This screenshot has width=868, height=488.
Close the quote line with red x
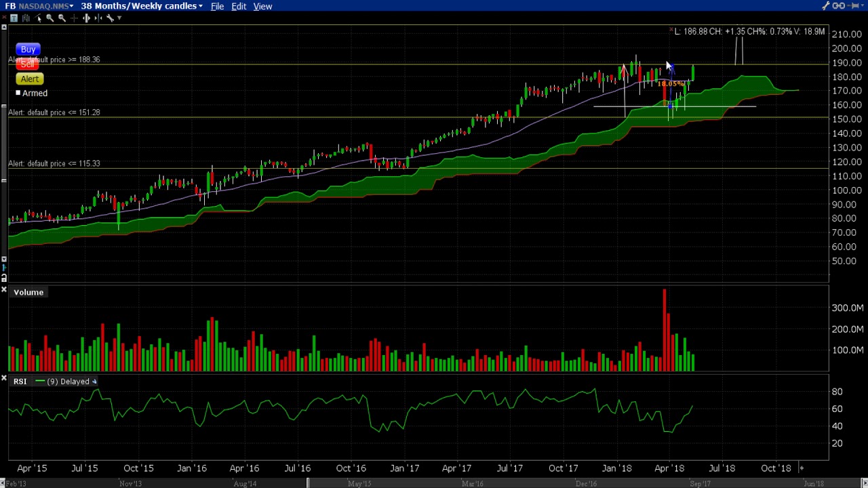click(x=671, y=31)
